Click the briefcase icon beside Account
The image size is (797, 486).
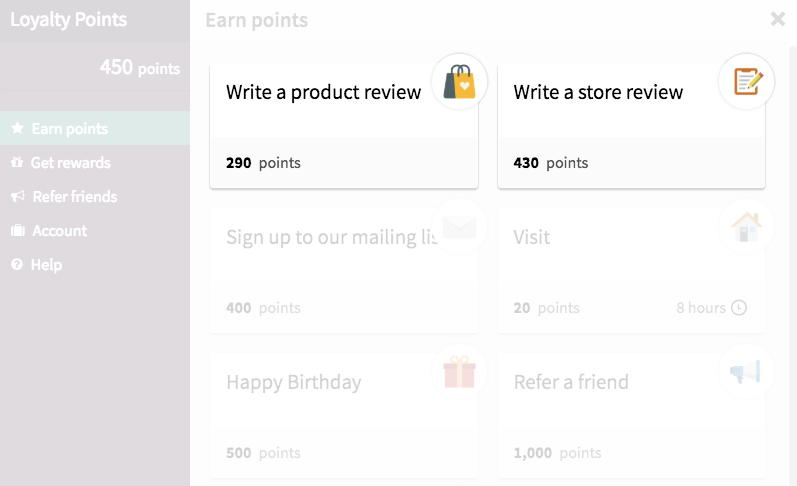coord(18,231)
